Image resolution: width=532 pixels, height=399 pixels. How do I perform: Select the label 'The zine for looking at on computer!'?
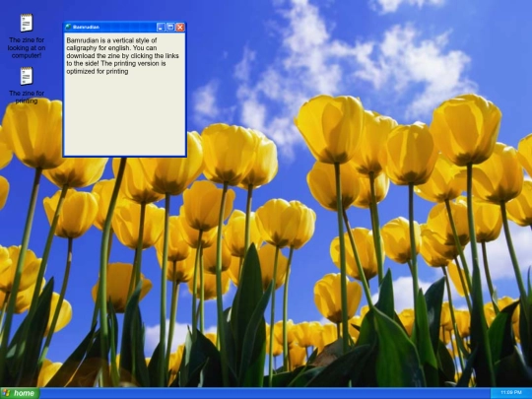(x=27, y=48)
